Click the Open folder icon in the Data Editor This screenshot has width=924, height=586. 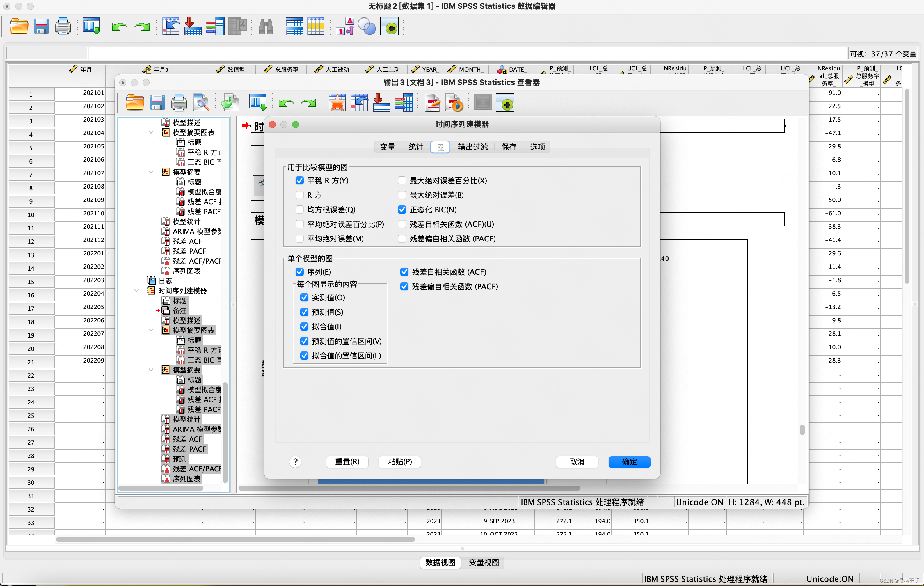pos(19,27)
